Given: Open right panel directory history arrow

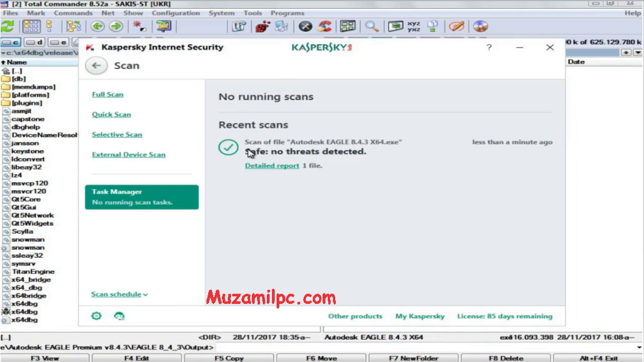Looking at the screenshot, I should click(x=638, y=52).
